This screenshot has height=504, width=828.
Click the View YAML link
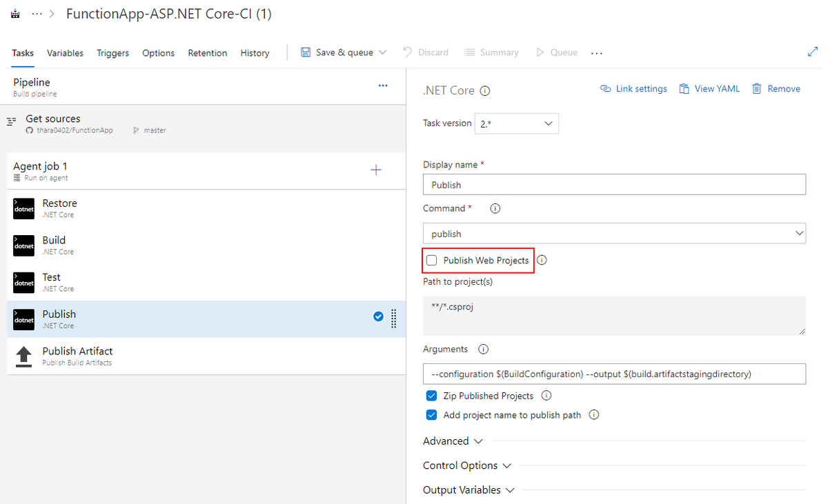pyautogui.click(x=709, y=89)
